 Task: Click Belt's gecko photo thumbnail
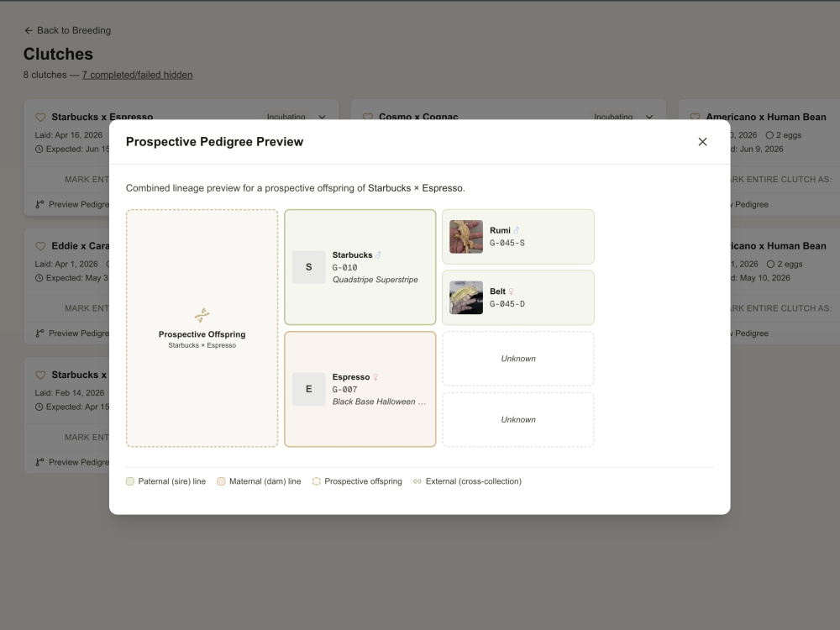coord(466,297)
